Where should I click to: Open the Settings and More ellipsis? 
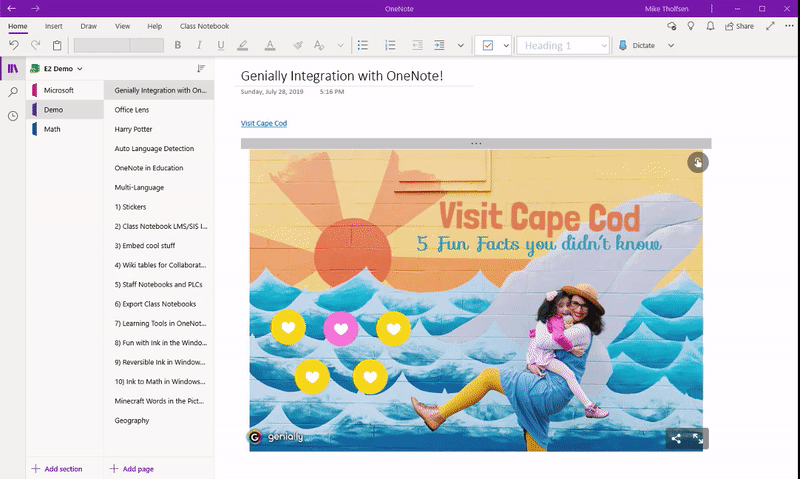789,26
